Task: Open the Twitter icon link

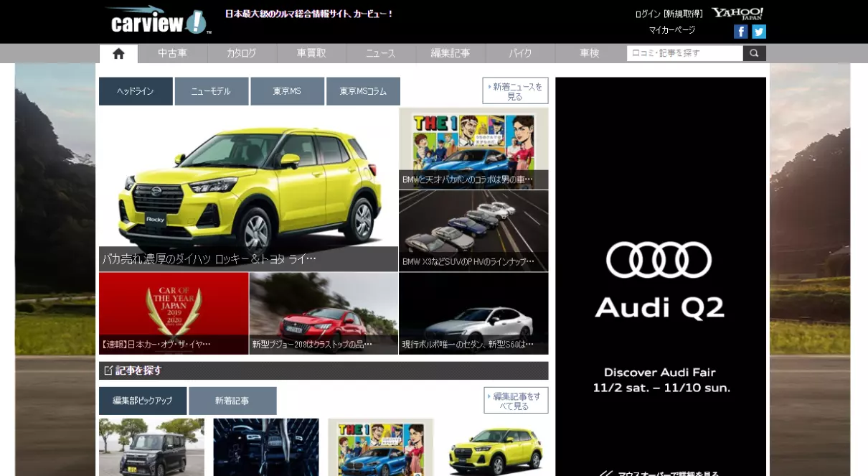Action: pyautogui.click(x=759, y=32)
